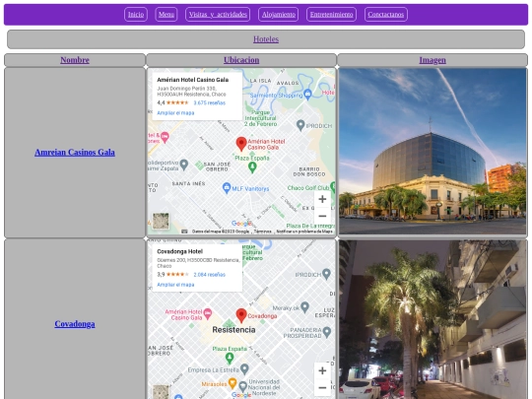Click the red Amérian Hotel Casino Gala pin
Viewport: 532px width, 399px height.
241,144
